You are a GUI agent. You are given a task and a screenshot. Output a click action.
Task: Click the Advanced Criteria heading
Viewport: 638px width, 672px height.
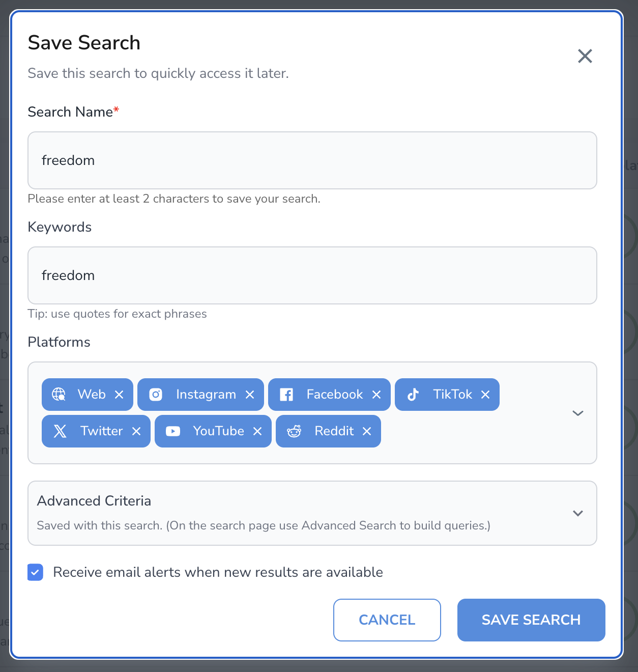(94, 501)
